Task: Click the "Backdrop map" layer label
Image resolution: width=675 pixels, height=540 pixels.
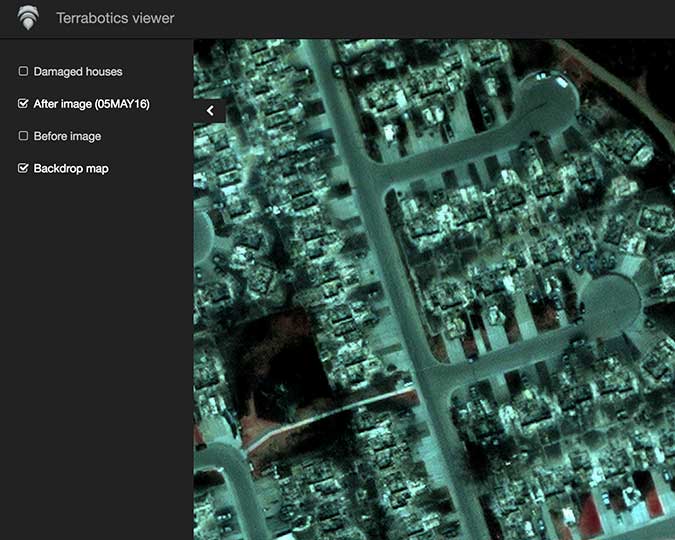Action: (x=71, y=168)
